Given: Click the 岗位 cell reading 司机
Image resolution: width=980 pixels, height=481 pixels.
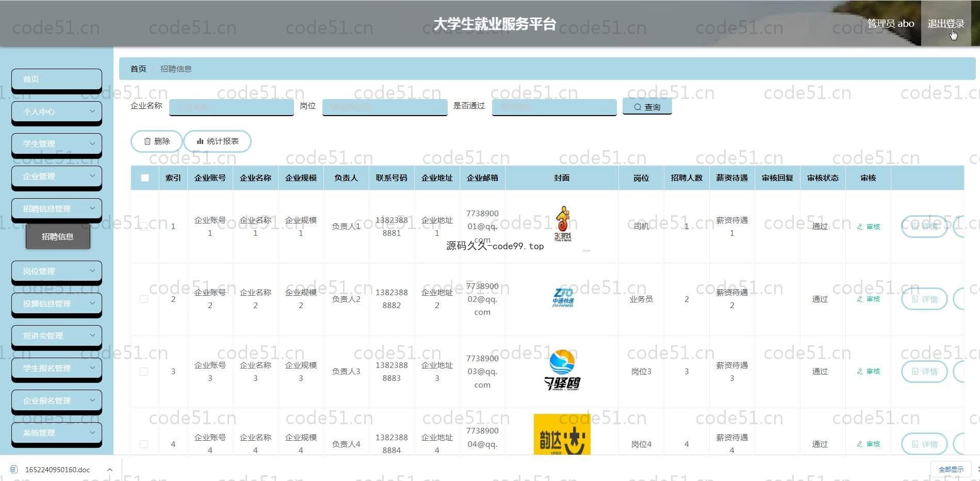Looking at the screenshot, I should [641, 227].
